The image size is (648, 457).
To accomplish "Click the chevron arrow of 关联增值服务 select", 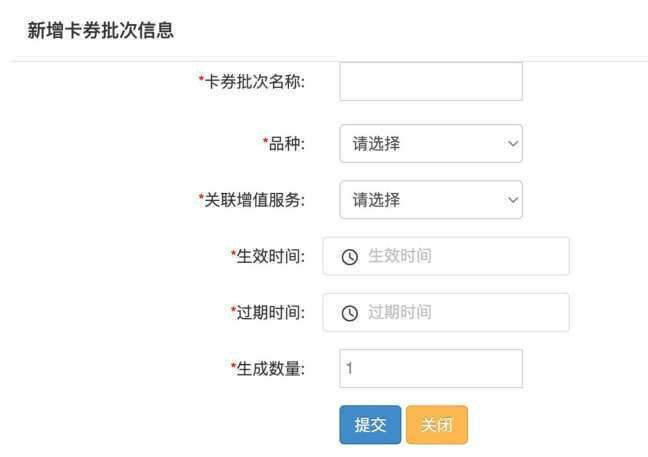I will (513, 200).
